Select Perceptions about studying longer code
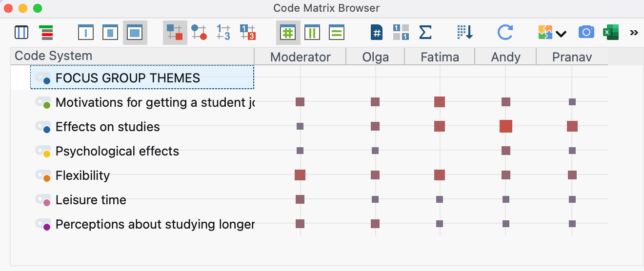Screen dimensions: 644x271 coord(155,224)
